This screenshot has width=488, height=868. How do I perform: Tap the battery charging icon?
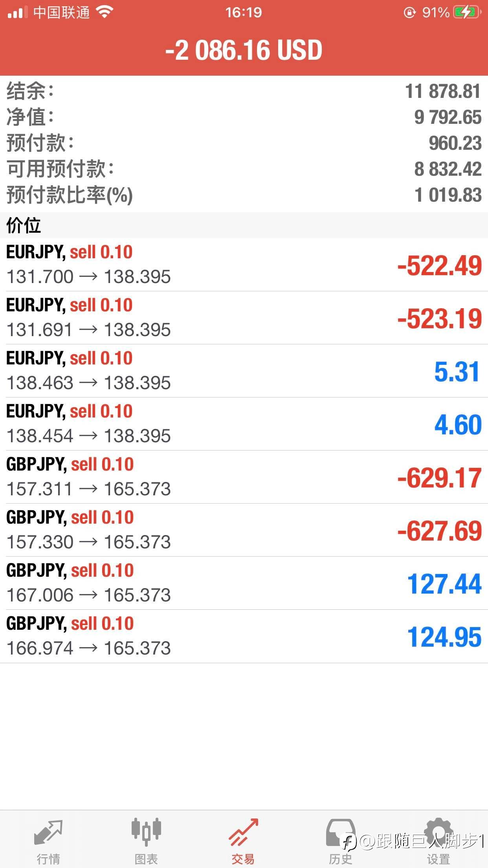[x=467, y=13]
